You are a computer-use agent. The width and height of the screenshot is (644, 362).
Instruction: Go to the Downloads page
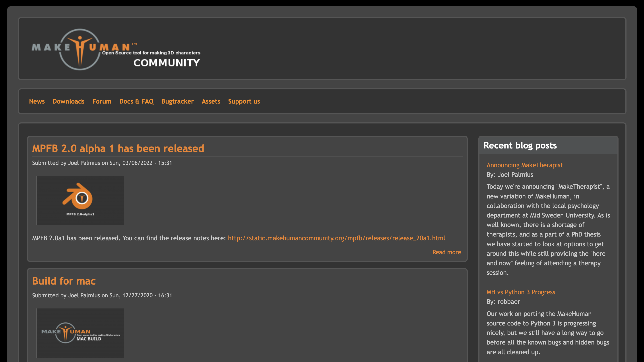point(68,101)
